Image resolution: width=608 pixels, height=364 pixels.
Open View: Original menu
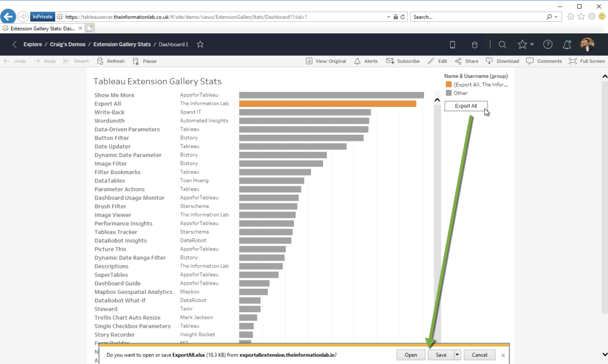coord(326,61)
